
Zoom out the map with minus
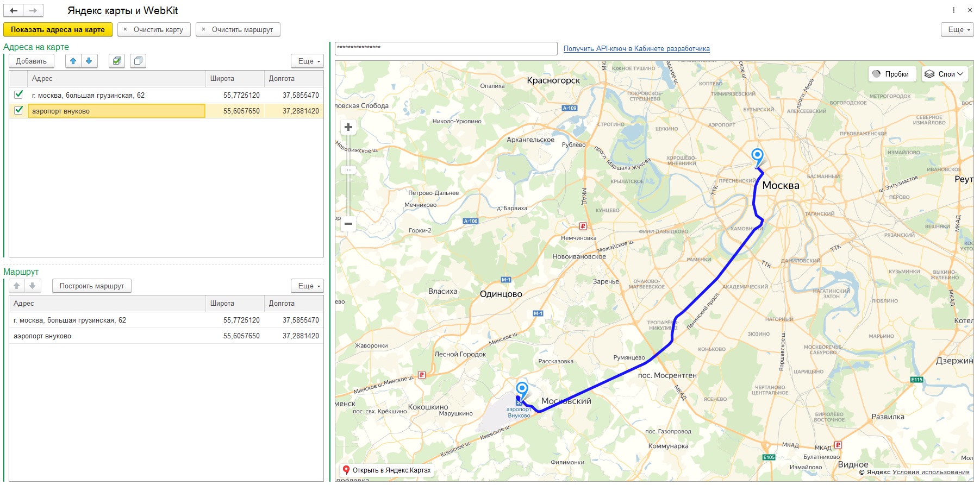(x=348, y=223)
